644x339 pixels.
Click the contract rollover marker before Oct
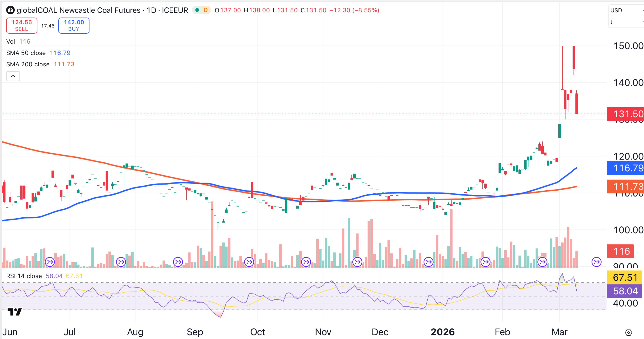249,262
